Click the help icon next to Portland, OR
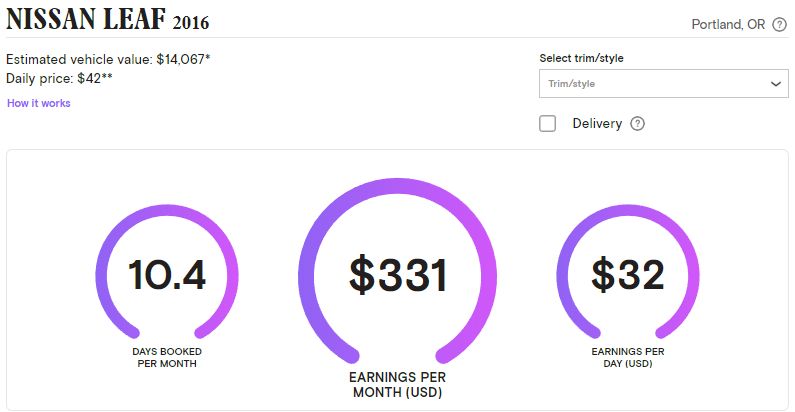 point(779,24)
